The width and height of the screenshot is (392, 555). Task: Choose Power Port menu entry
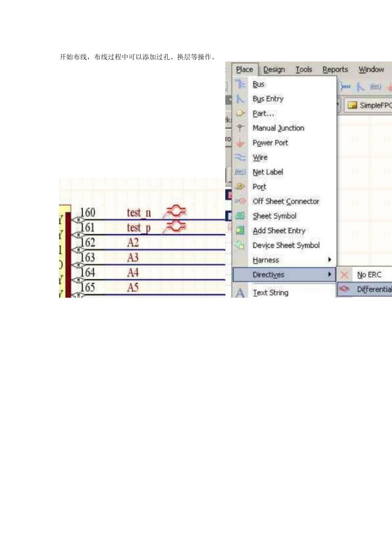pos(285,143)
